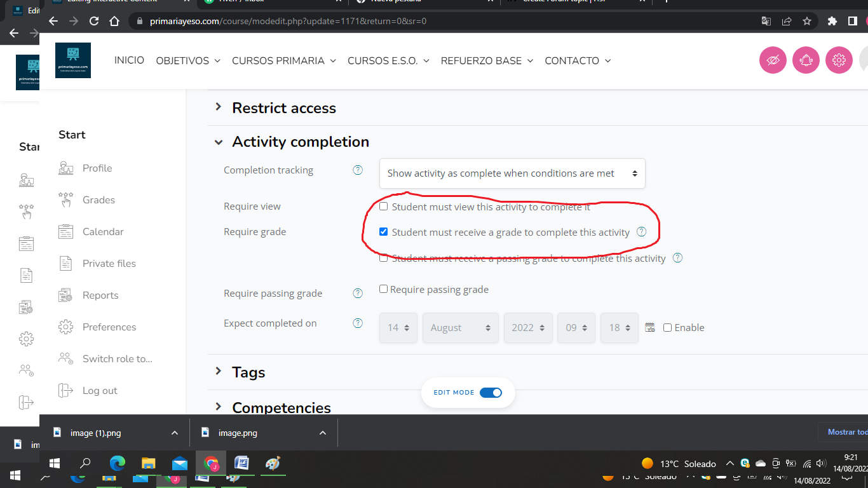This screenshot has width=868, height=488.
Task: Open the pink settings gear icon
Action: tap(839, 60)
